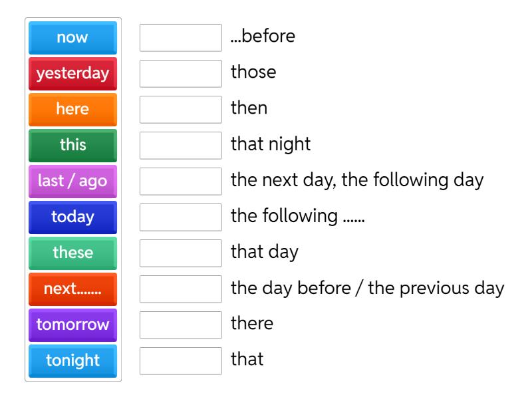Viewport: 532px width, 399px height.
Task: Select the pink 'last / ago' tile
Action: (72, 182)
